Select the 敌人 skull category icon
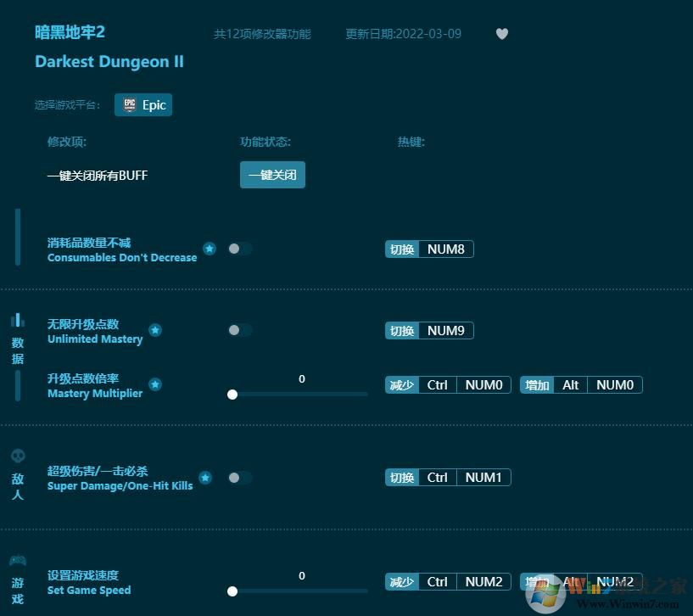Viewport: 693px width, 616px height. (18, 456)
